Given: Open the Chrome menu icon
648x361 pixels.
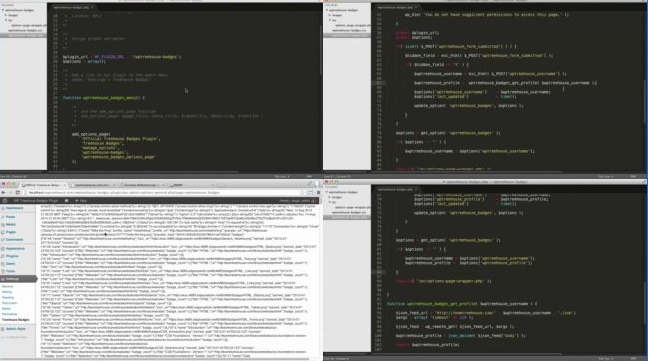Looking at the screenshot, I should point(318,192).
